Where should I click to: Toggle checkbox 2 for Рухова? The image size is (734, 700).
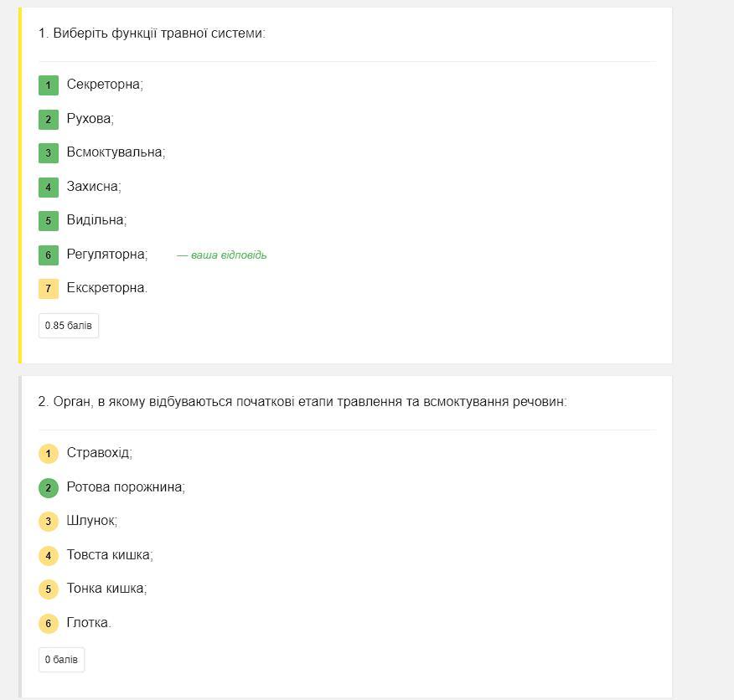[x=49, y=119]
